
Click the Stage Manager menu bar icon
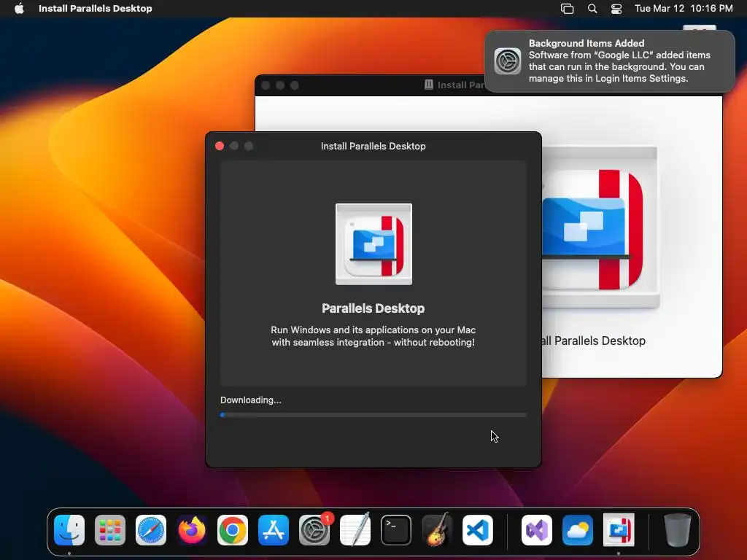click(567, 9)
